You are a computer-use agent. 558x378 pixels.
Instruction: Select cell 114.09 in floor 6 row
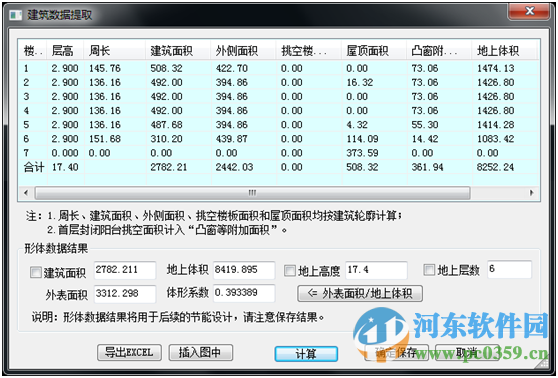click(x=362, y=139)
